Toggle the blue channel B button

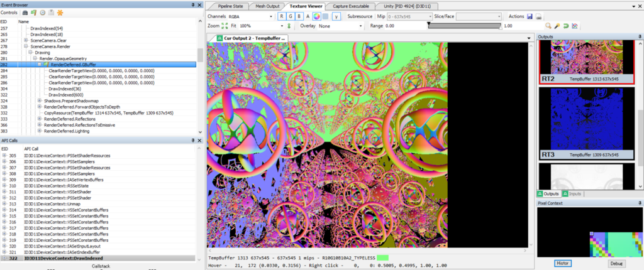[x=300, y=16]
